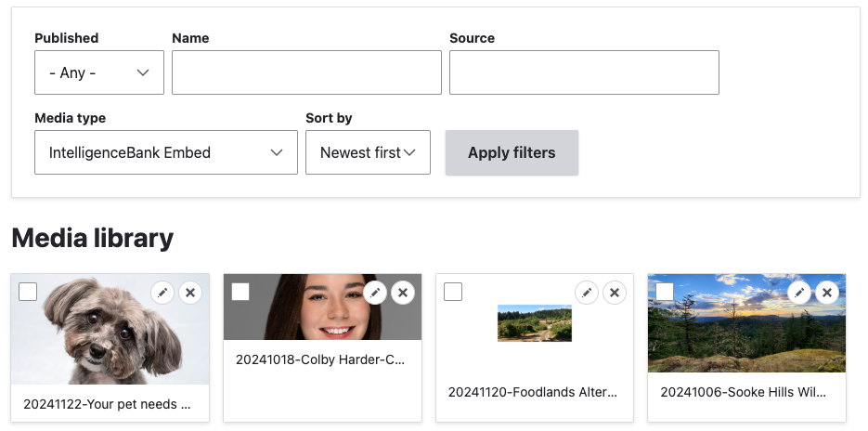
Task: Edit the Colby Harder media item
Action: click(x=375, y=293)
